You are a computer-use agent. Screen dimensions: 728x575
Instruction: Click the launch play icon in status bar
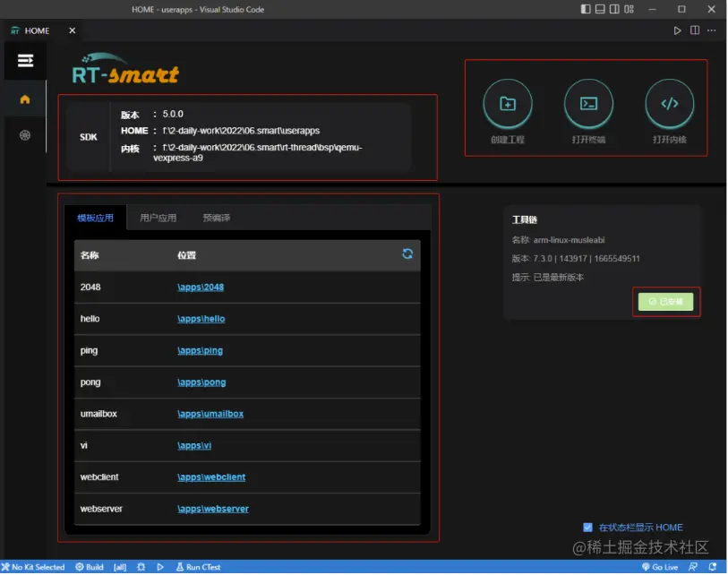(x=160, y=567)
